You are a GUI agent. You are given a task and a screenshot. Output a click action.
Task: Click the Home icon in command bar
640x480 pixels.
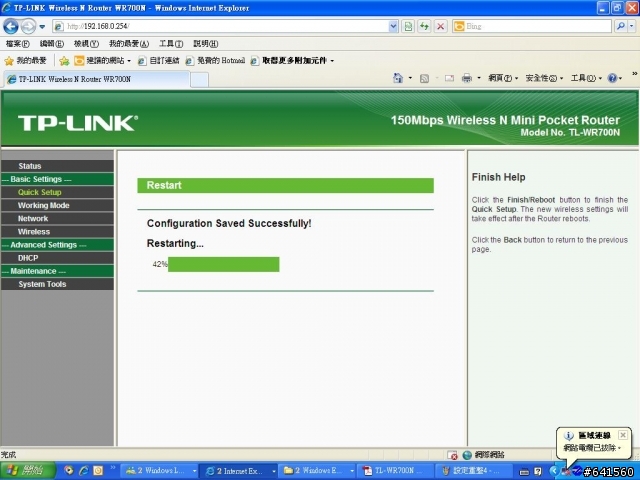click(x=398, y=78)
